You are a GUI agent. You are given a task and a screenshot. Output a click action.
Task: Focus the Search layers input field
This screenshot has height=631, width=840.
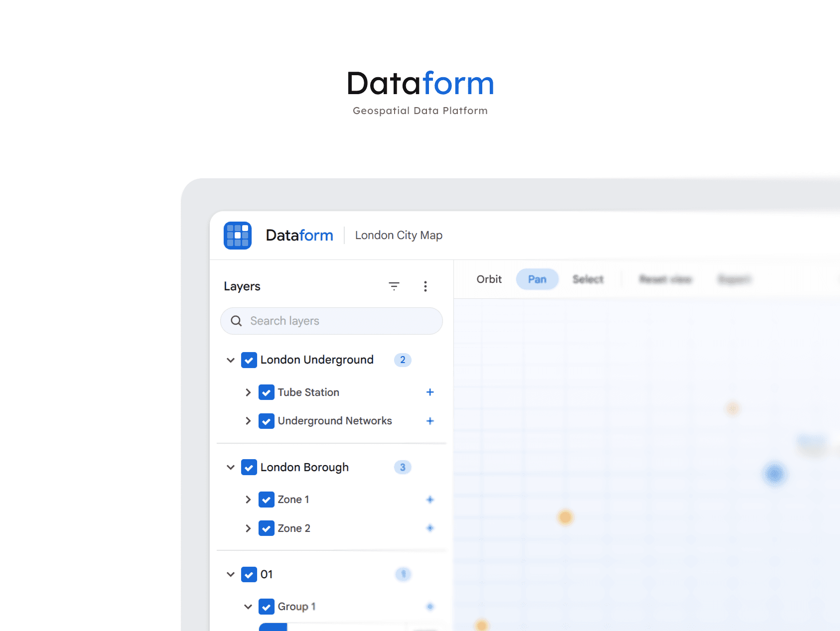pos(331,321)
